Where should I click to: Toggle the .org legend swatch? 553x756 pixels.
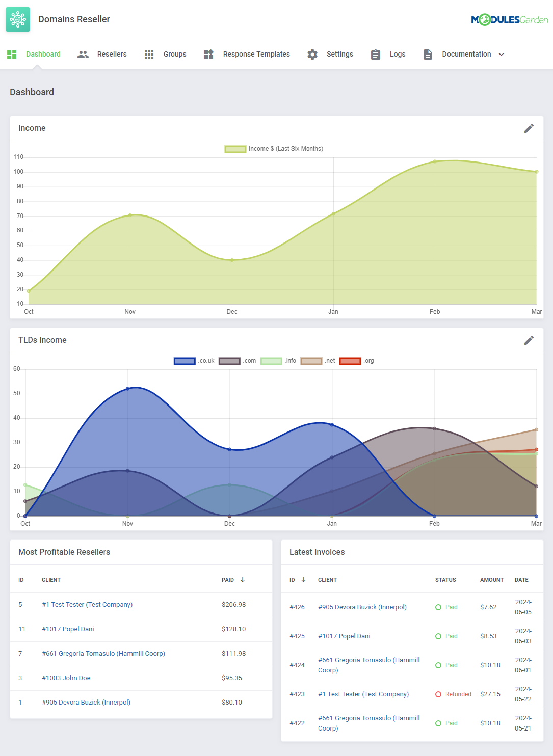[x=350, y=361]
